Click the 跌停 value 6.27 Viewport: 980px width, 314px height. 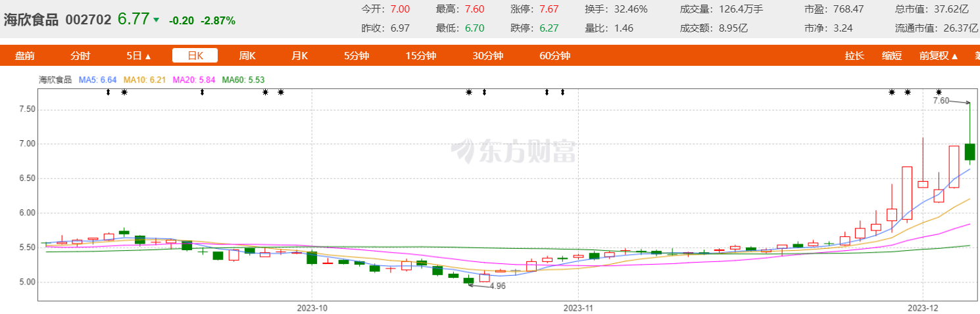[549, 28]
